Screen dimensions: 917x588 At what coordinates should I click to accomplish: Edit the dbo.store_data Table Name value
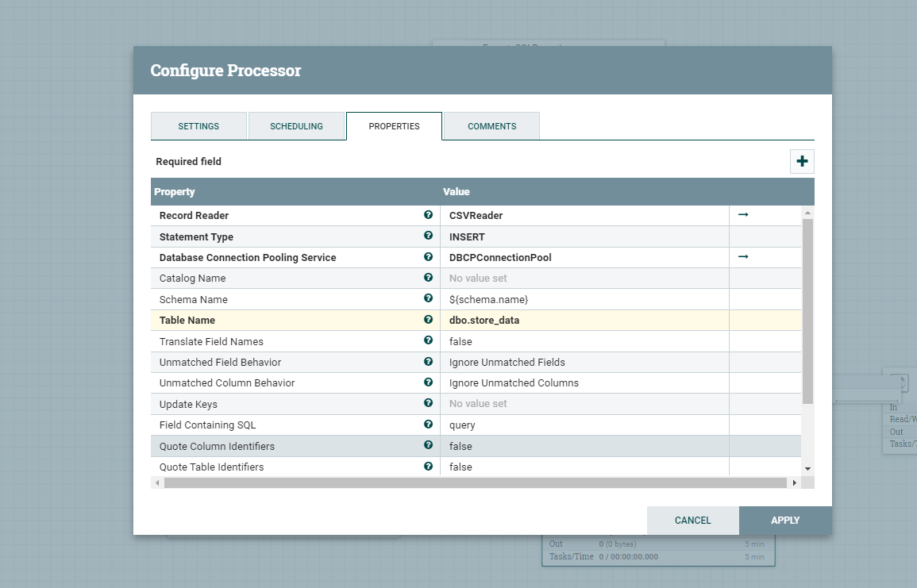coord(584,320)
